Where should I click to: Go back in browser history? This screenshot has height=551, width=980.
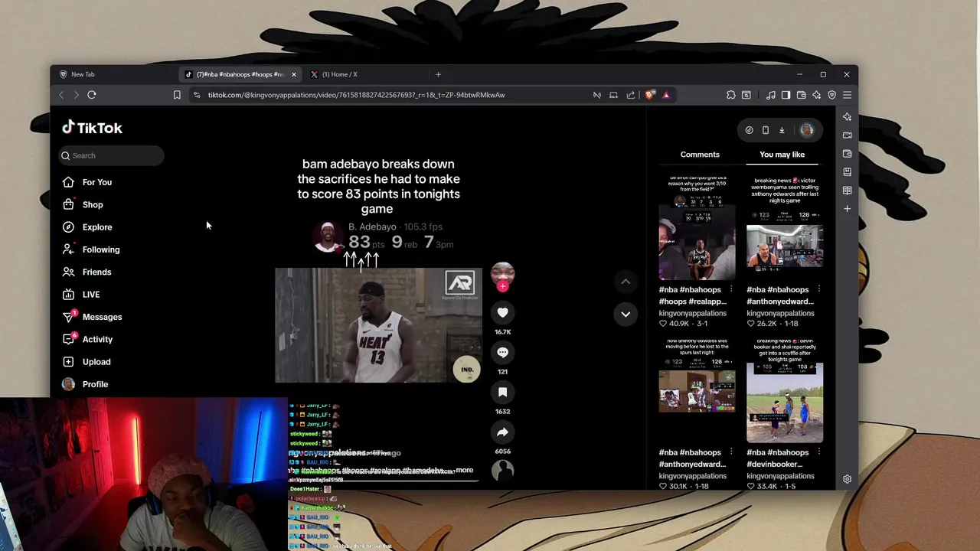click(x=62, y=95)
